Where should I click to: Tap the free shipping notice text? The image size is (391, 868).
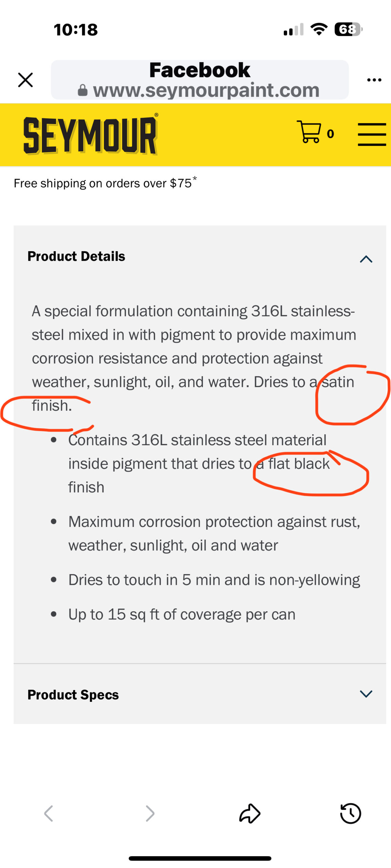click(105, 182)
